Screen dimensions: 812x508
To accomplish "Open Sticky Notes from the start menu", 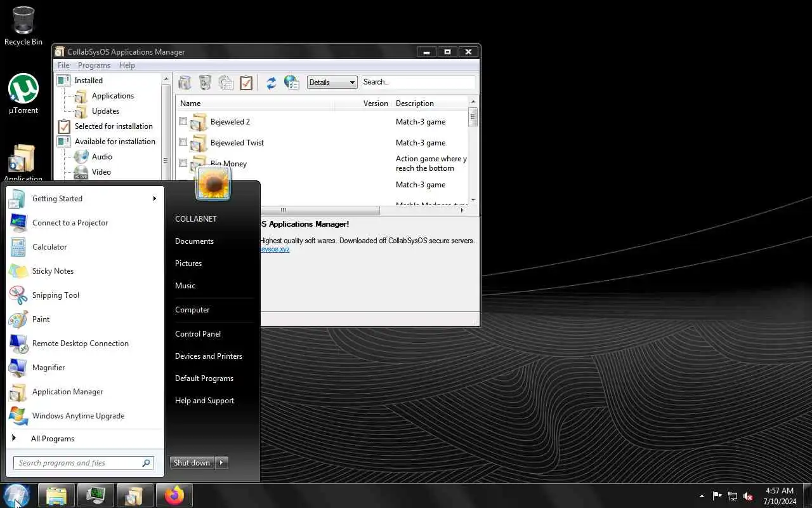I will tap(84, 271).
